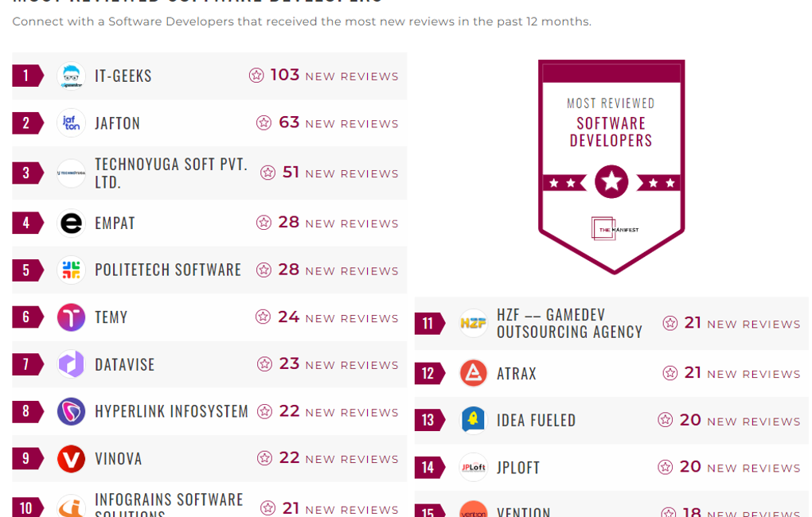The width and height of the screenshot is (812, 517).
Task: Click the Jafton logo icon
Action: coord(71,123)
